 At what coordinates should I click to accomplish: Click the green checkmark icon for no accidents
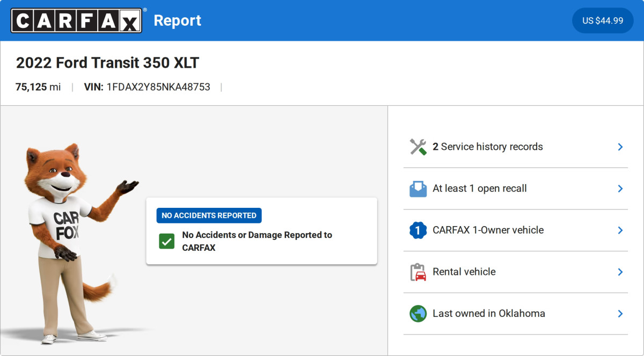(x=167, y=241)
